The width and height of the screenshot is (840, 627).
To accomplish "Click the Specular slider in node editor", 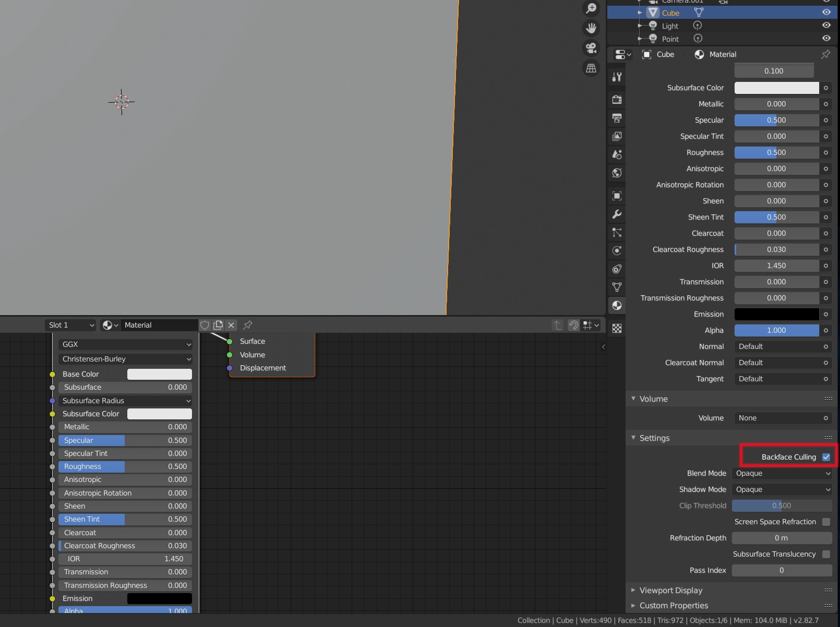I will coord(125,440).
